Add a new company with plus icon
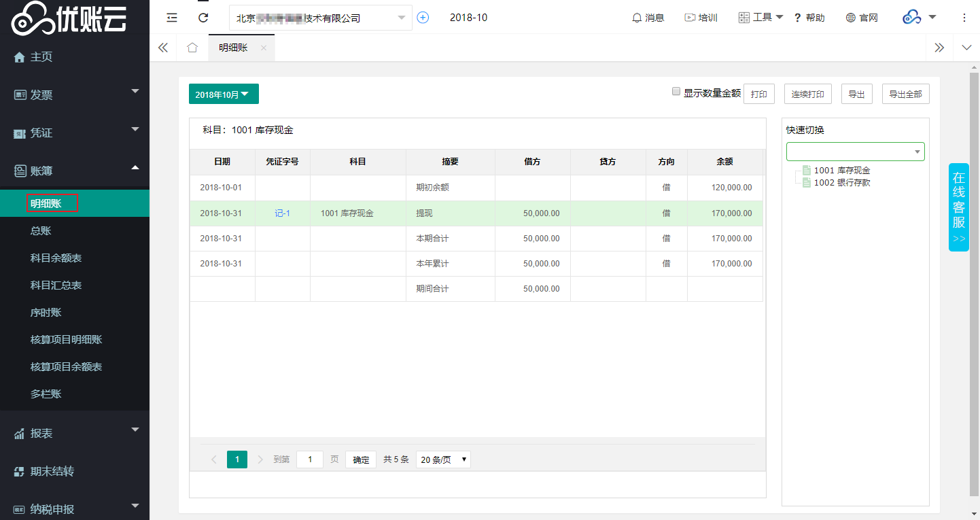Viewport: 980px width, 520px height. point(423,18)
